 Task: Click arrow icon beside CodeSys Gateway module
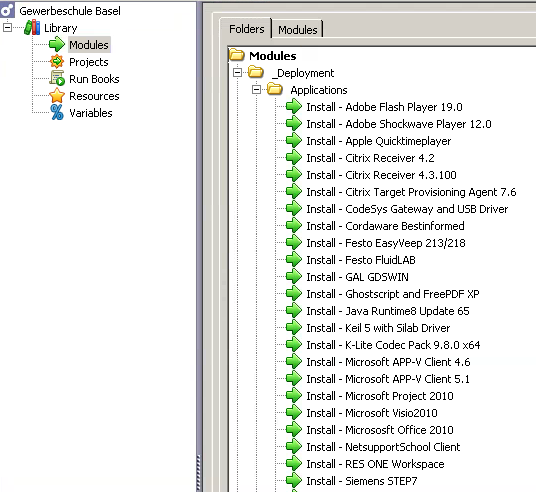[294, 209]
